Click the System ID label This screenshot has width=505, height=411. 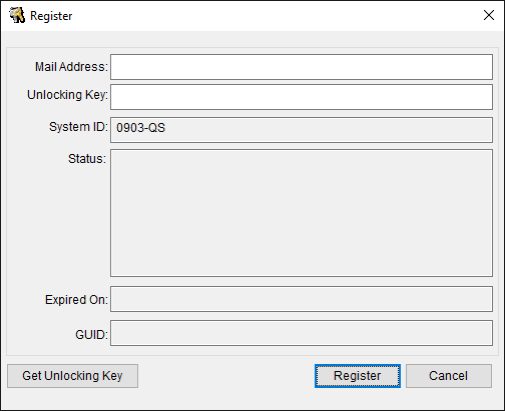click(78, 127)
